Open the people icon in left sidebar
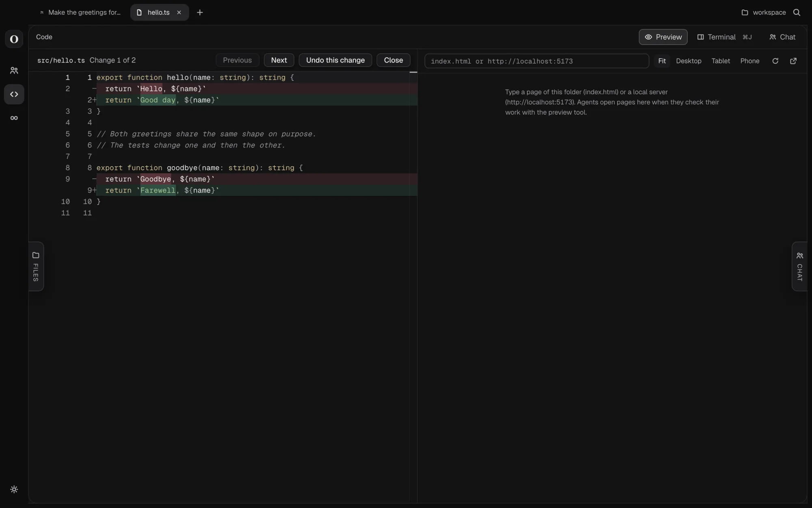The width and height of the screenshot is (812, 508). (x=14, y=71)
